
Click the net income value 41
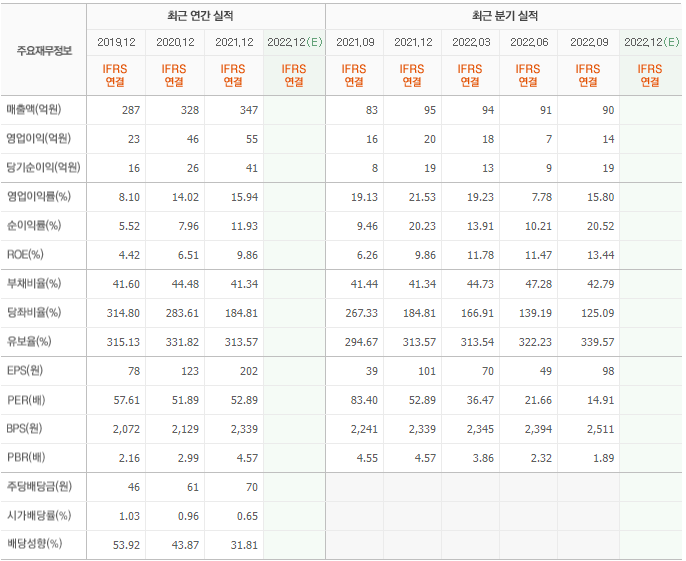click(x=252, y=168)
